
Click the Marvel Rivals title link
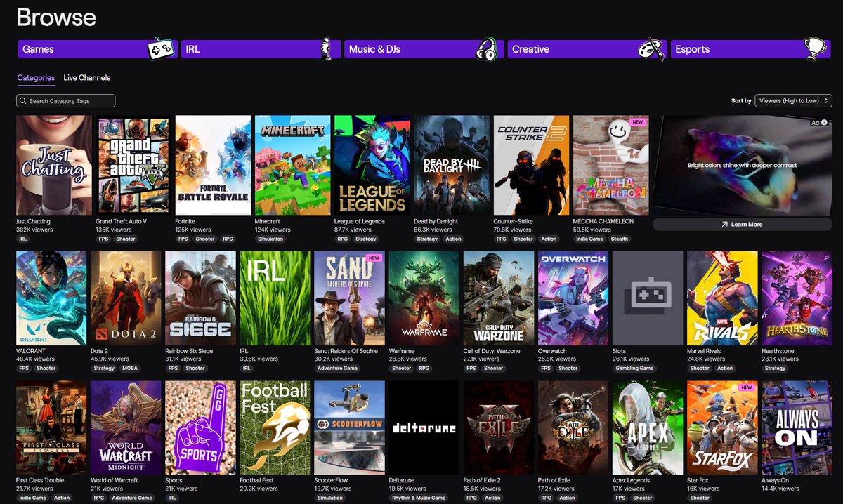pyautogui.click(x=705, y=351)
